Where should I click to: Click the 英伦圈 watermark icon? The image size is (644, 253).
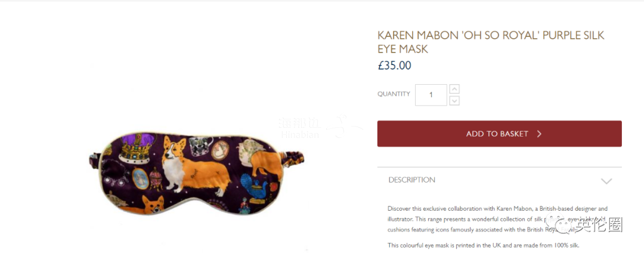563,225
